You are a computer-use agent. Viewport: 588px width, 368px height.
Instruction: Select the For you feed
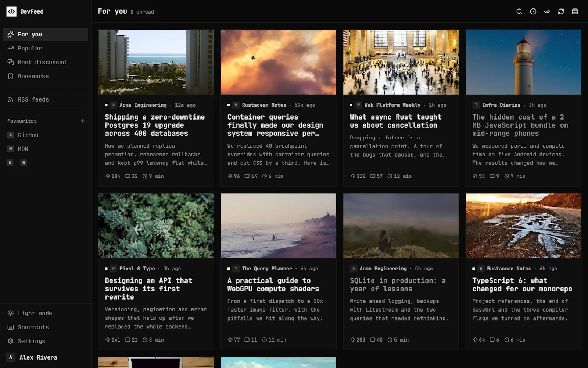[x=46, y=34]
